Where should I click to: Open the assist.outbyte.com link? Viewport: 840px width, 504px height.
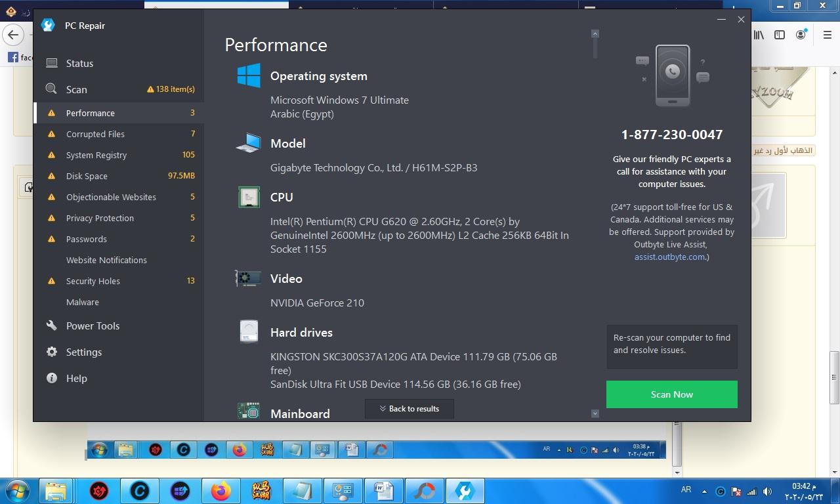(x=669, y=257)
